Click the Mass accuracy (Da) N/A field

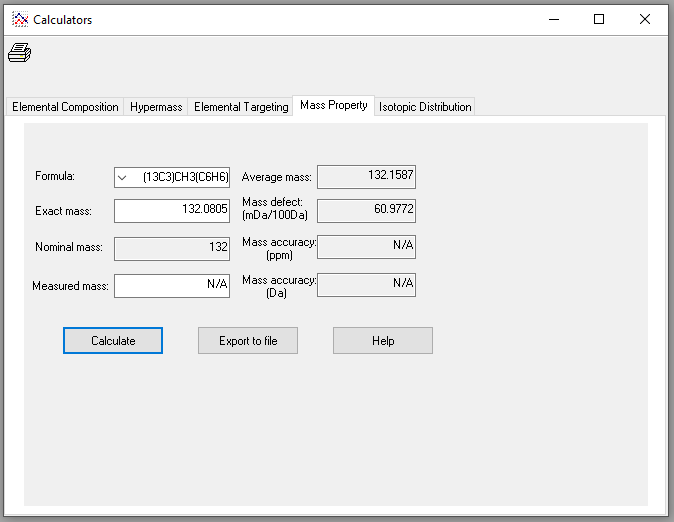[x=367, y=284]
